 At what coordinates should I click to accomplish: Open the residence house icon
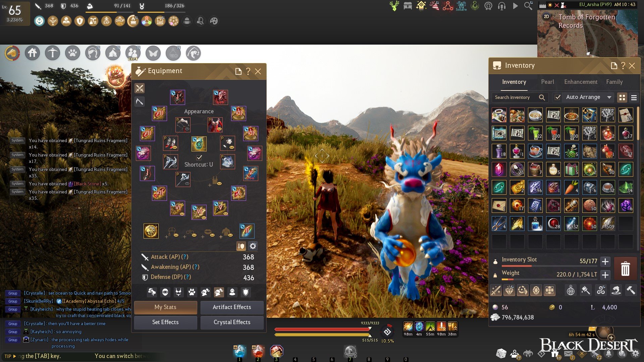coord(33,53)
